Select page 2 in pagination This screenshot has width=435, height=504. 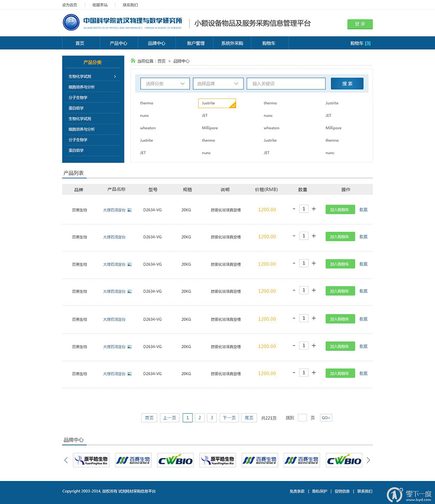(200, 417)
